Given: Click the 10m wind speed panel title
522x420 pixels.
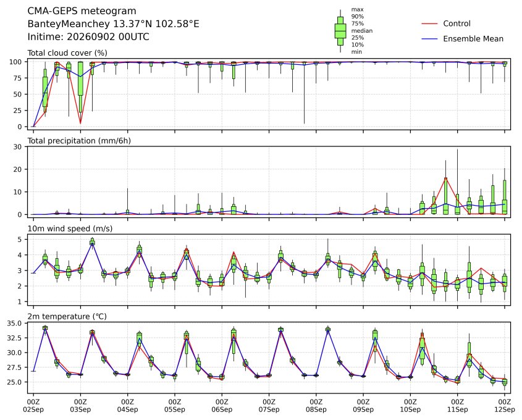Looking at the screenshot, I should point(70,229).
